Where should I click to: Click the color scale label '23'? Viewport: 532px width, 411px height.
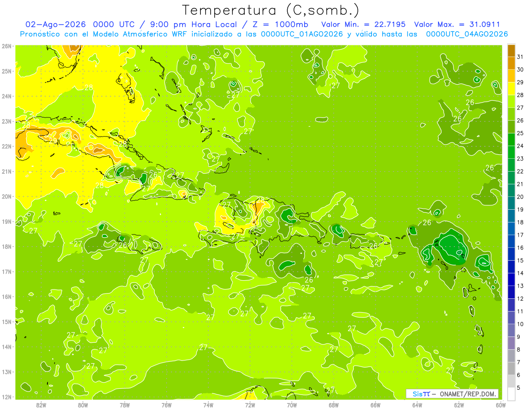tap(520, 159)
